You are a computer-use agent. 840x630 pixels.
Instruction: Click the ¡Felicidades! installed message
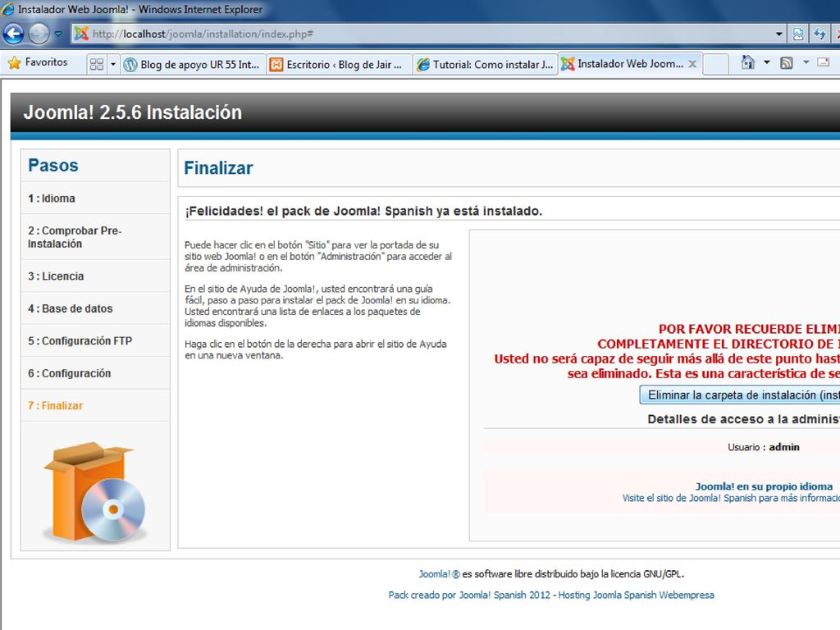[x=363, y=211]
